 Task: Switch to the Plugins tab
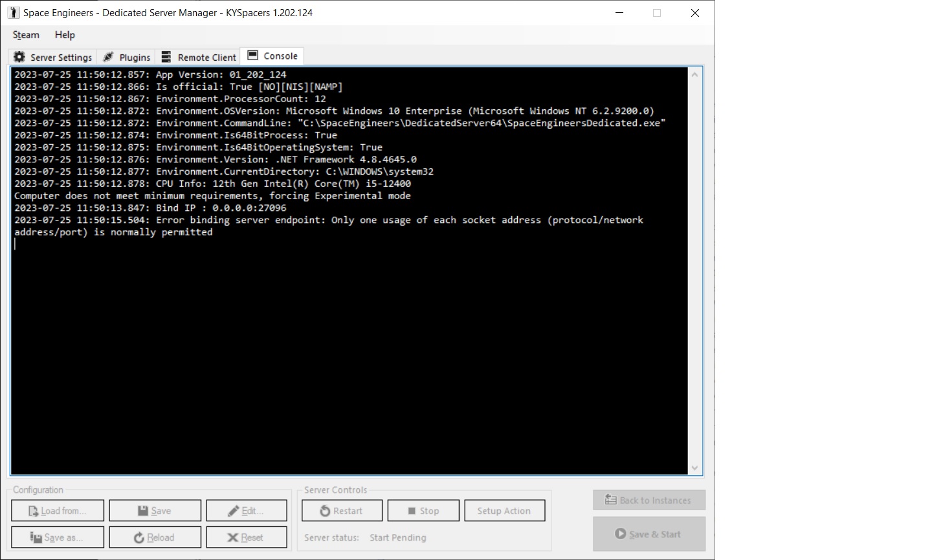coord(128,58)
